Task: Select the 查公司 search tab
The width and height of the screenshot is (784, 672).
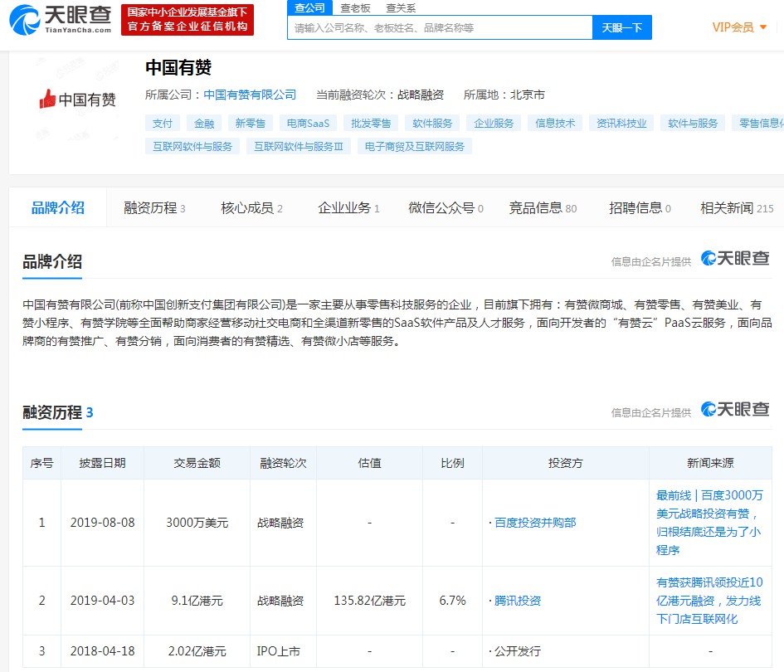Action: pyautogui.click(x=309, y=7)
